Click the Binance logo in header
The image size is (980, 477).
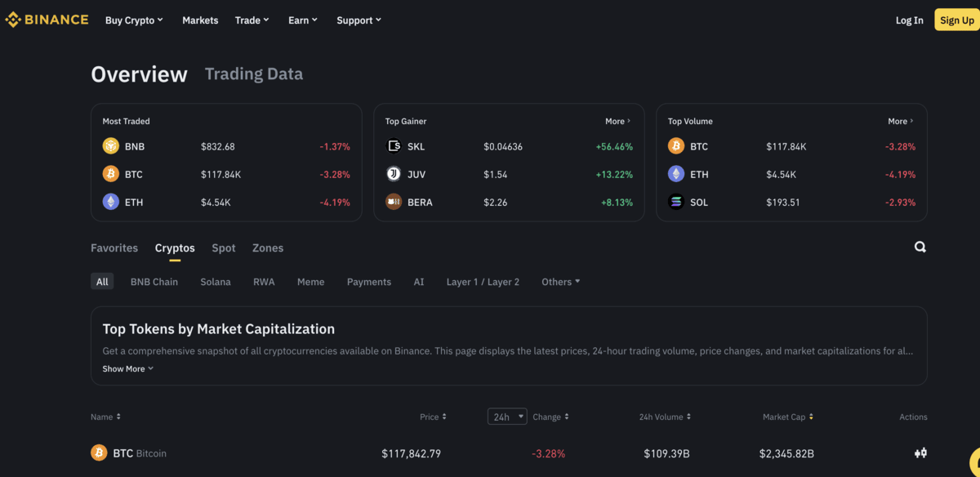pos(47,20)
